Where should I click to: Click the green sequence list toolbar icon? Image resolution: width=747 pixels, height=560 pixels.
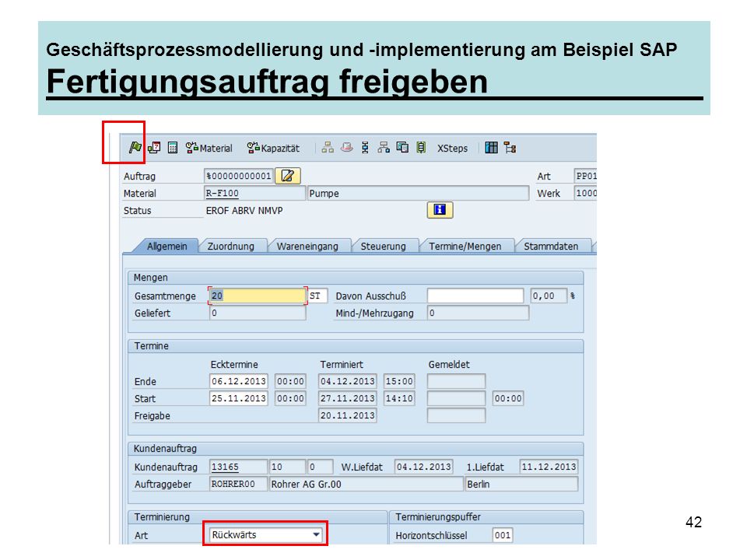point(421,148)
